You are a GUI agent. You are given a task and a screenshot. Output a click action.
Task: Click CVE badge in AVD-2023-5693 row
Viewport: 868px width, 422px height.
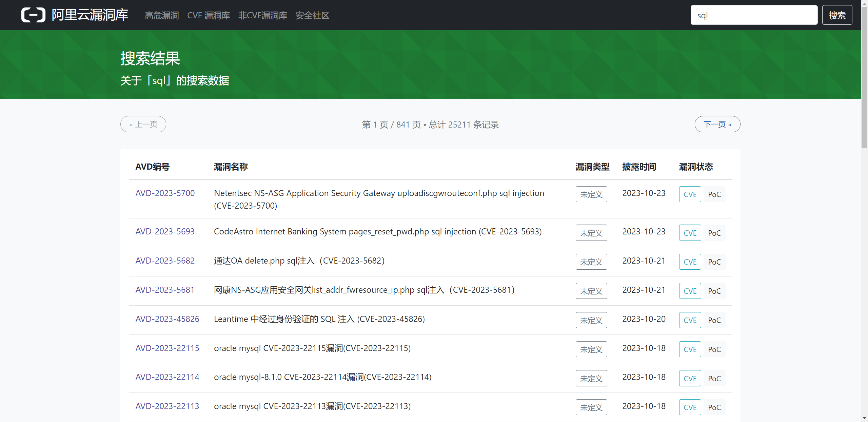690,233
